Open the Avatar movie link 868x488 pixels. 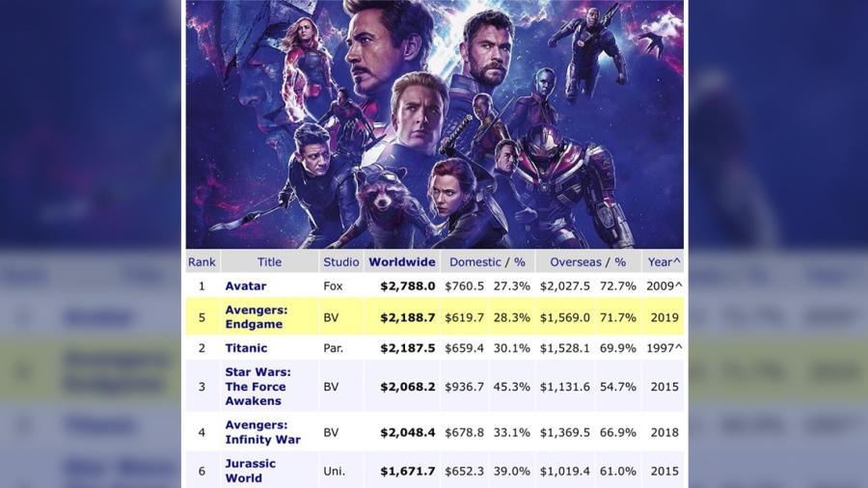pos(246,286)
